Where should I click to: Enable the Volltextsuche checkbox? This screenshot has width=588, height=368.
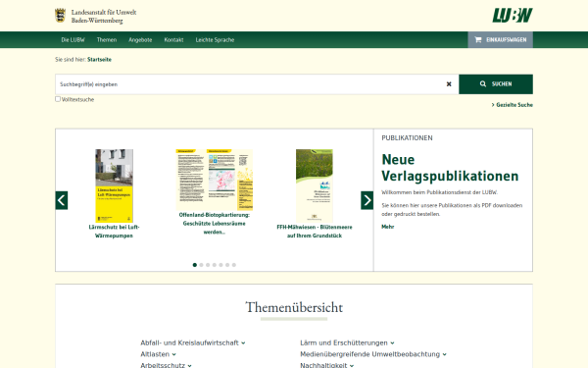[x=58, y=99]
